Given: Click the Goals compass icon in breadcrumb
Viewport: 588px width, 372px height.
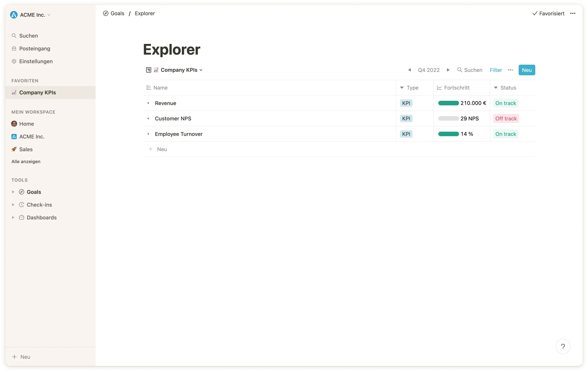Looking at the screenshot, I should coord(106,13).
